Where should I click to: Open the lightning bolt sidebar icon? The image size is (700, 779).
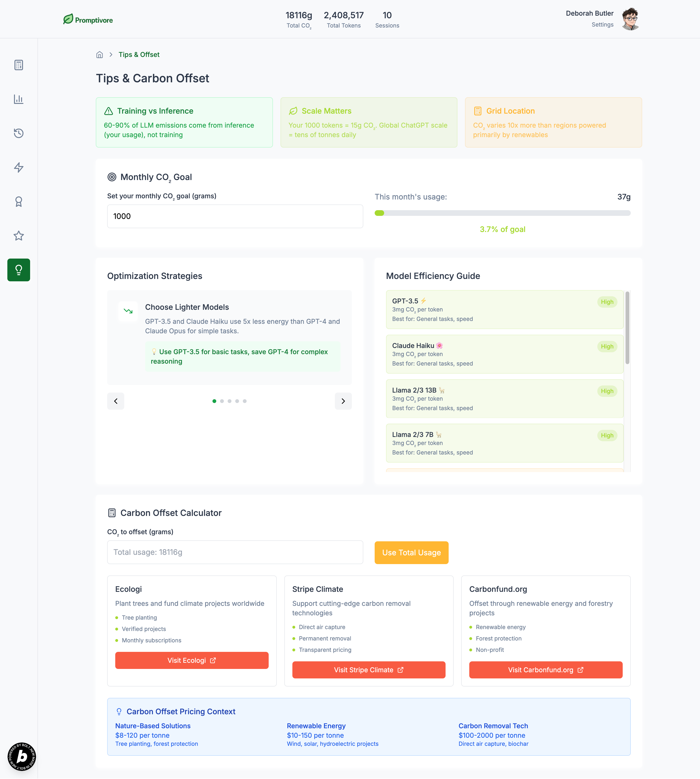[18, 167]
